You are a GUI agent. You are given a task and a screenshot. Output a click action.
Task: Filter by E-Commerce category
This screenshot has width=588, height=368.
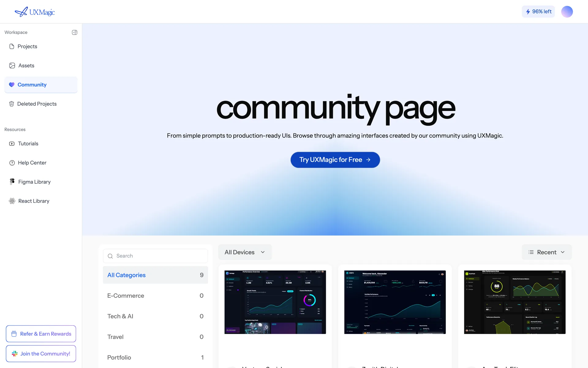pos(155,296)
